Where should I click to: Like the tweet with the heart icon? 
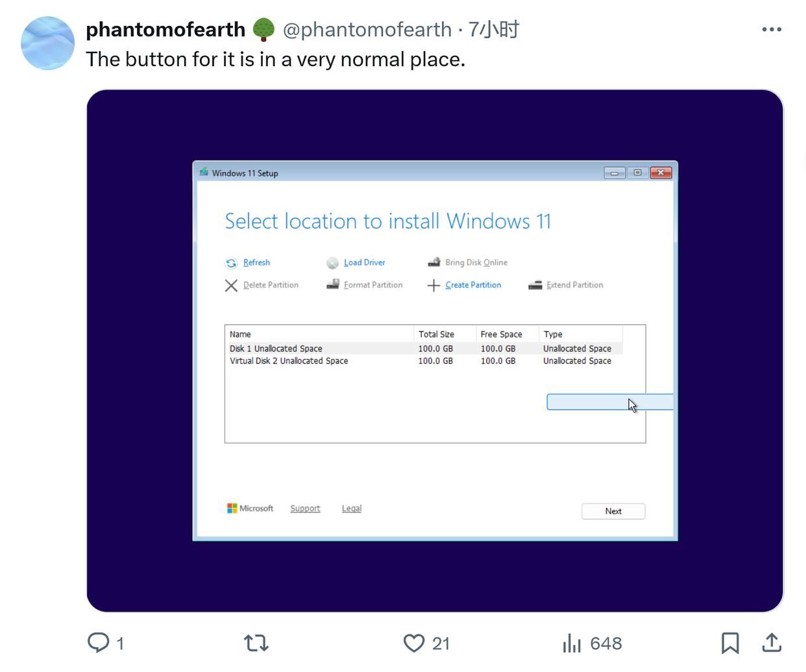point(413,643)
